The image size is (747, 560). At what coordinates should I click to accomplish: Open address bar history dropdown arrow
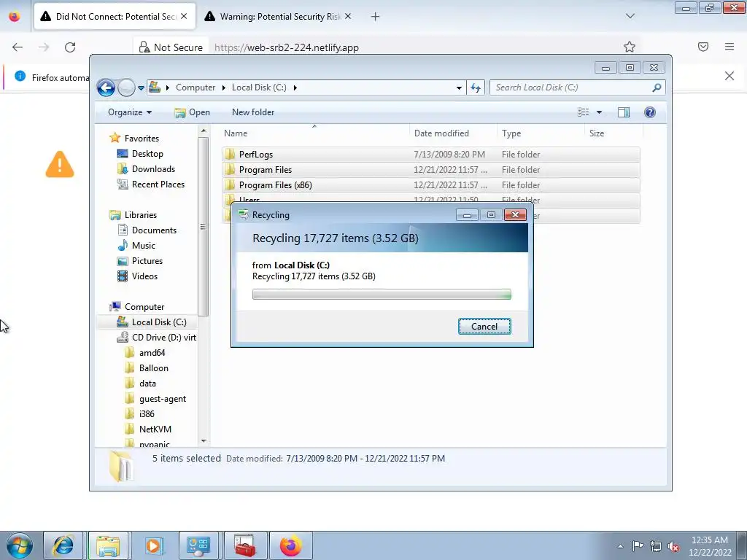[x=459, y=87]
